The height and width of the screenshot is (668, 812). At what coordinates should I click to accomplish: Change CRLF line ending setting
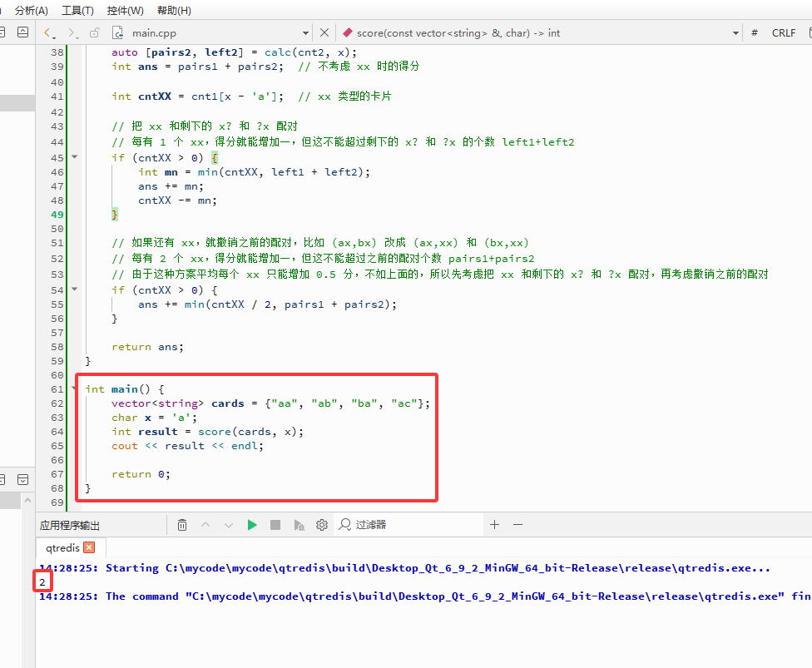coord(784,32)
